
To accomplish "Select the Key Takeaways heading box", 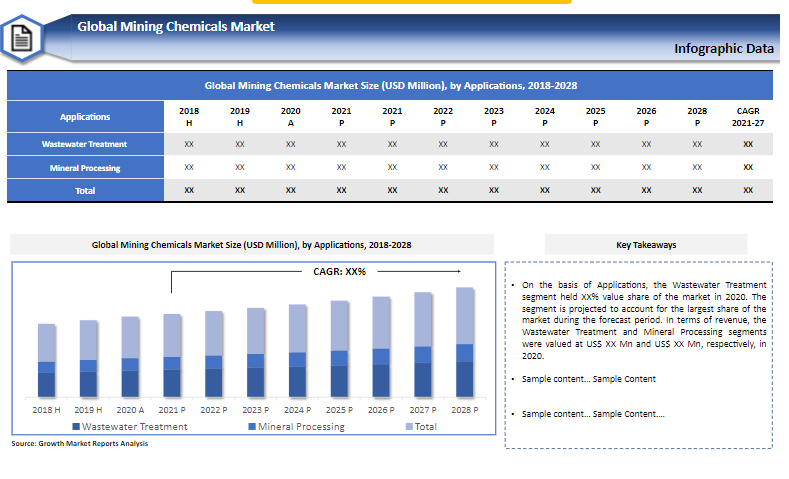I will pos(646,244).
